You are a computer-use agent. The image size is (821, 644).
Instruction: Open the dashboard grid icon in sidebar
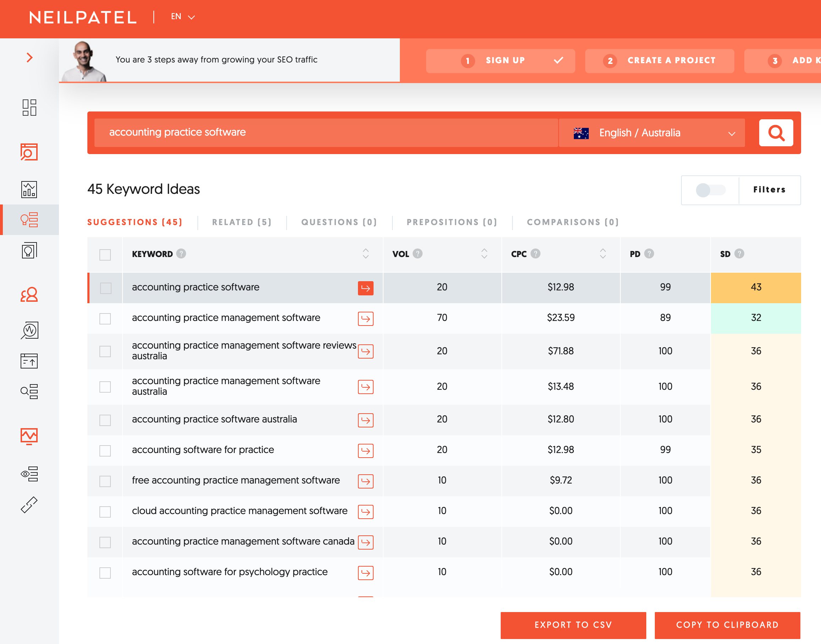pos(29,108)
